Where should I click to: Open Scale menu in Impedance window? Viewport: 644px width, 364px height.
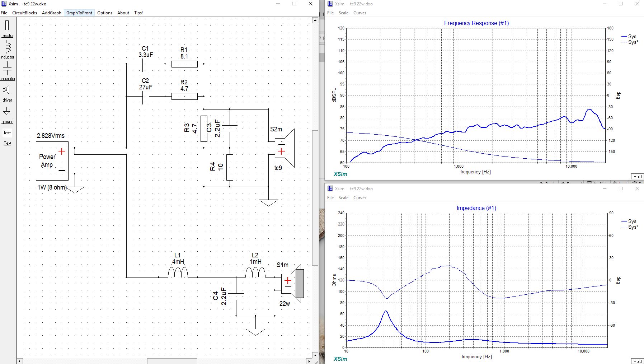click(343, 198)
